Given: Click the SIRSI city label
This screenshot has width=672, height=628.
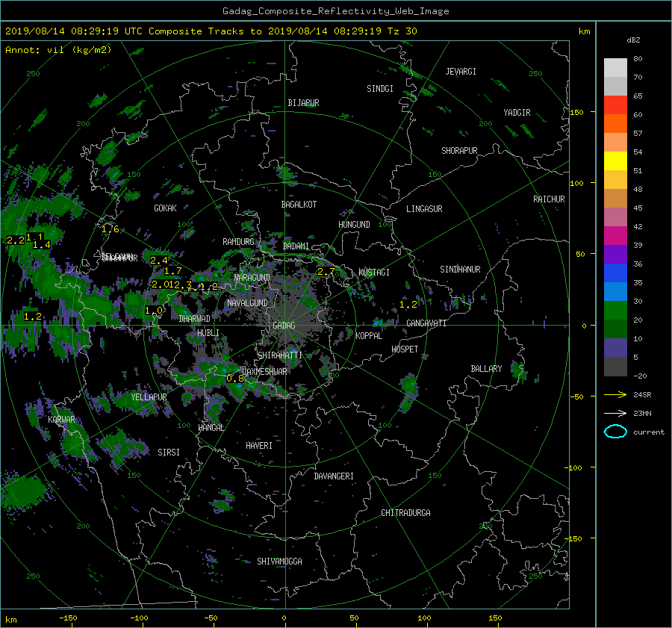Looking at the screenshot, I should (x=169, y=453).
